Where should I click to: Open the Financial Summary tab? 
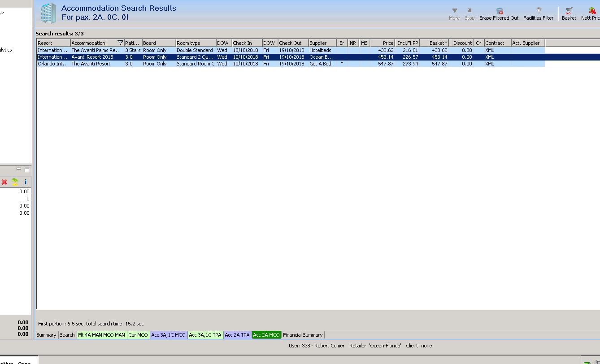coord(303,335)
